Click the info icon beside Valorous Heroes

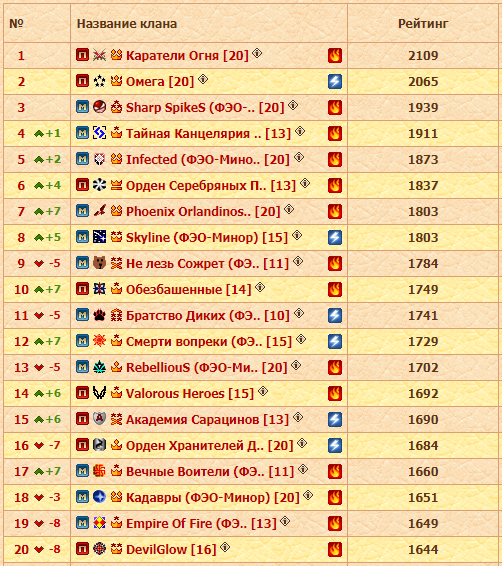click(x=263, y=391)
